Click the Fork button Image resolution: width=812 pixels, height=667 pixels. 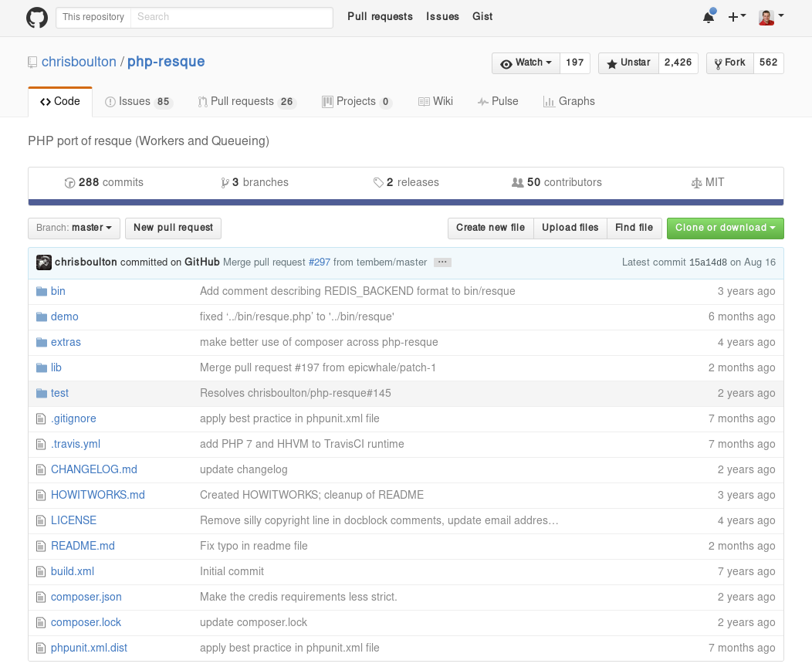729,63
